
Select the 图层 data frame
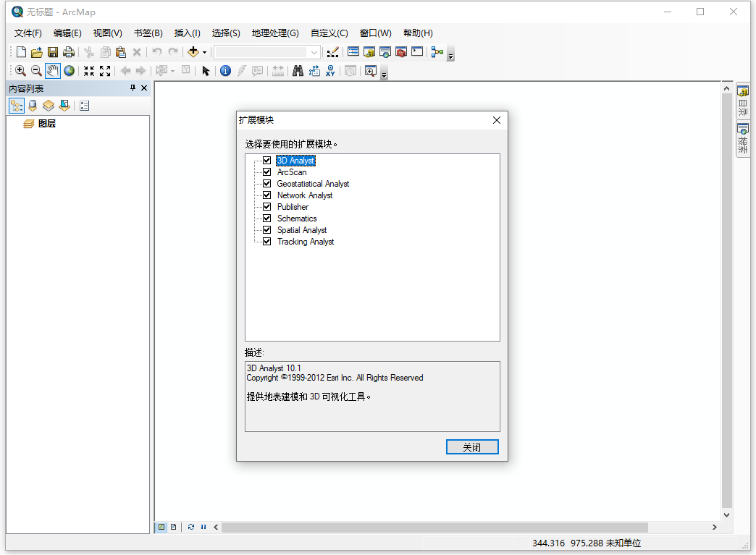pyautogui.click(x=39, y=124)
